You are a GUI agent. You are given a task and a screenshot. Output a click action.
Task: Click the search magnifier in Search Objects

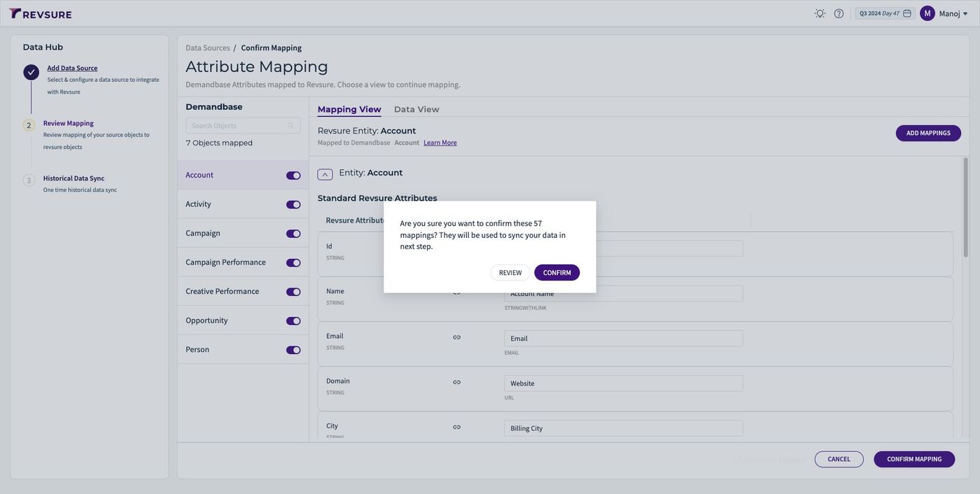coord(290,126)
